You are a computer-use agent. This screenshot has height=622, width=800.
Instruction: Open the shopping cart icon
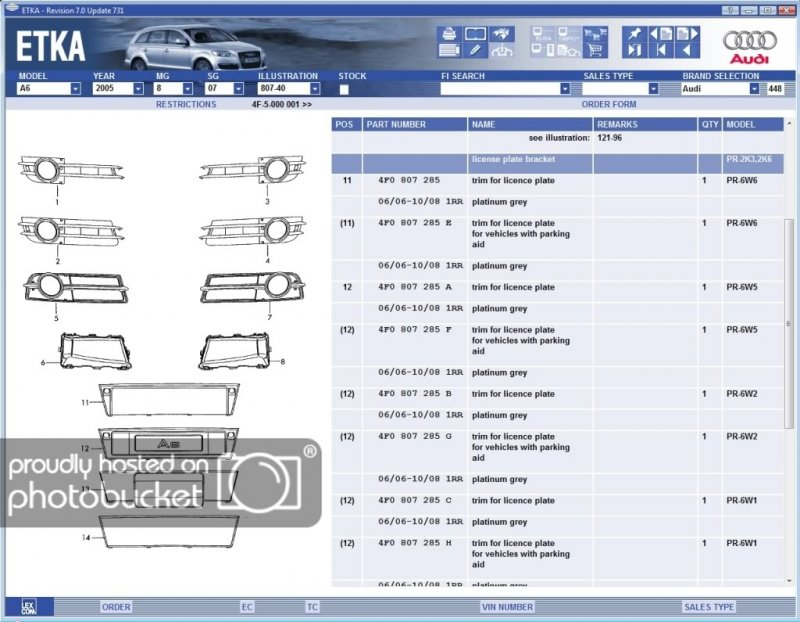595,50
